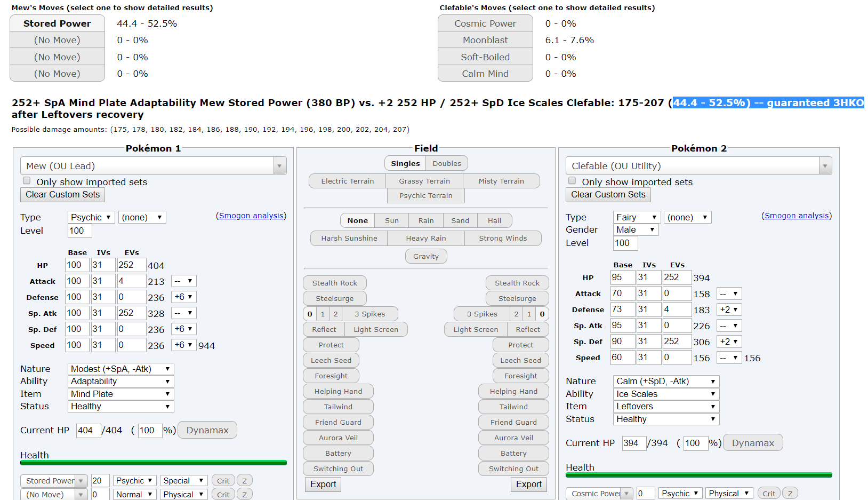Choose Sand weather
868x500 pixels.
click(x=460, y=220)
